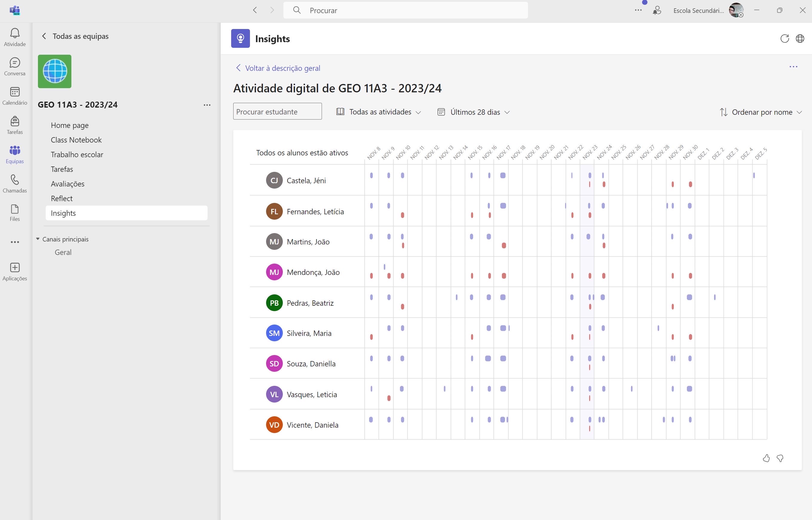812x520 pixels.
Task: Open Aplicações store icon
Action: (x=15, y=272)
